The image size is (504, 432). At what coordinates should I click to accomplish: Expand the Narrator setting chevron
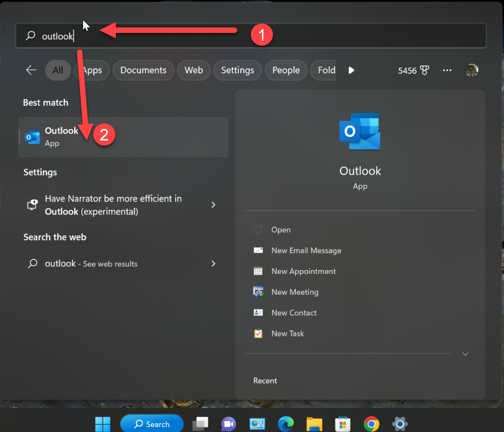214,205
